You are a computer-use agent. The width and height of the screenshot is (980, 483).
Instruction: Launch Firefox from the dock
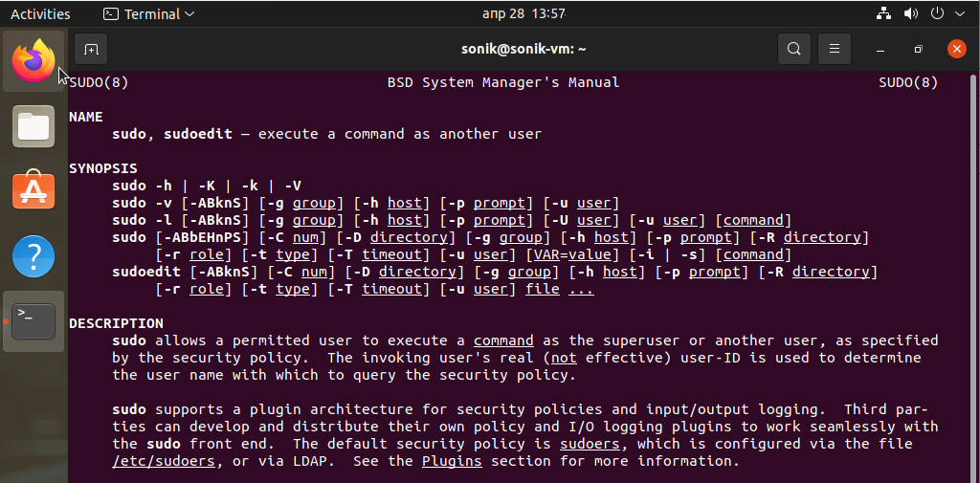(33, 62)
